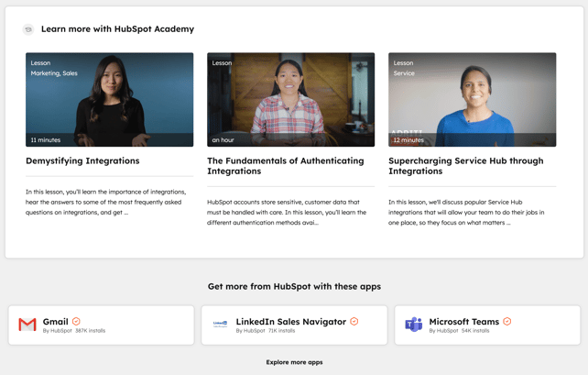Click the Learn more with HubSpot Academy heading
This screenshot has height=375, width=588.
(118, 29)
